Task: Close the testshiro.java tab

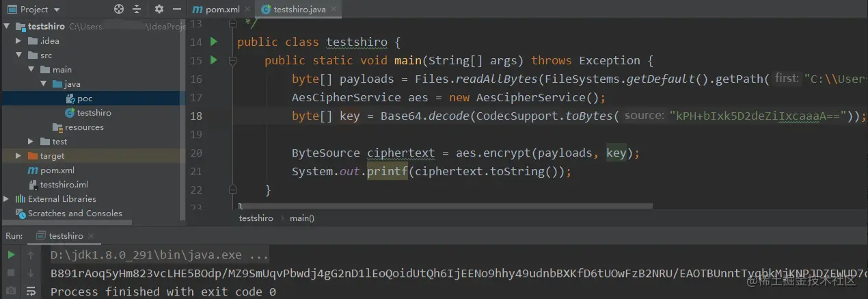Action: [334, 10]
